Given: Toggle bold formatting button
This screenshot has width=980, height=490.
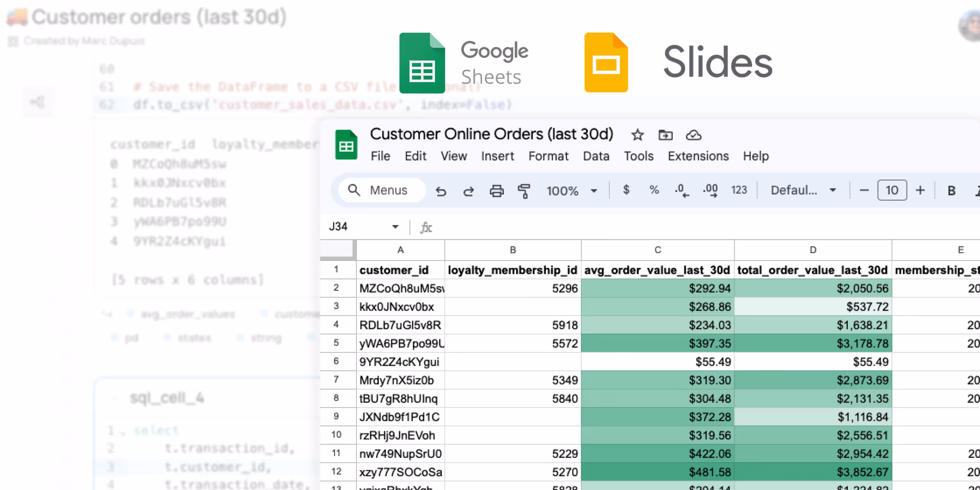Looking at the screenshot, I should coord(951,190).
